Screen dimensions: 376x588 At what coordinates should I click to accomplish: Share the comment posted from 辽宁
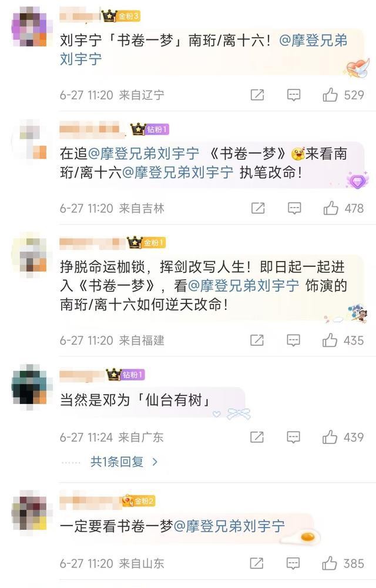pyautogui.click(x=257, y=95)
